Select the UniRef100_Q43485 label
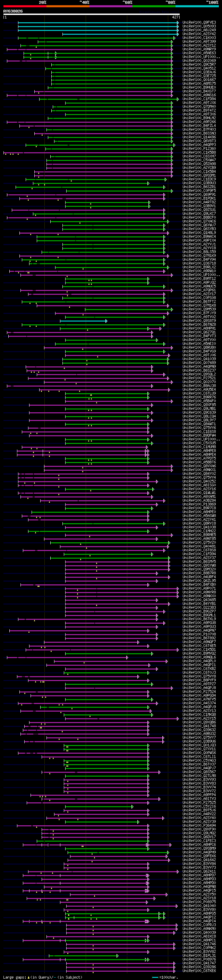 [199, 600]
